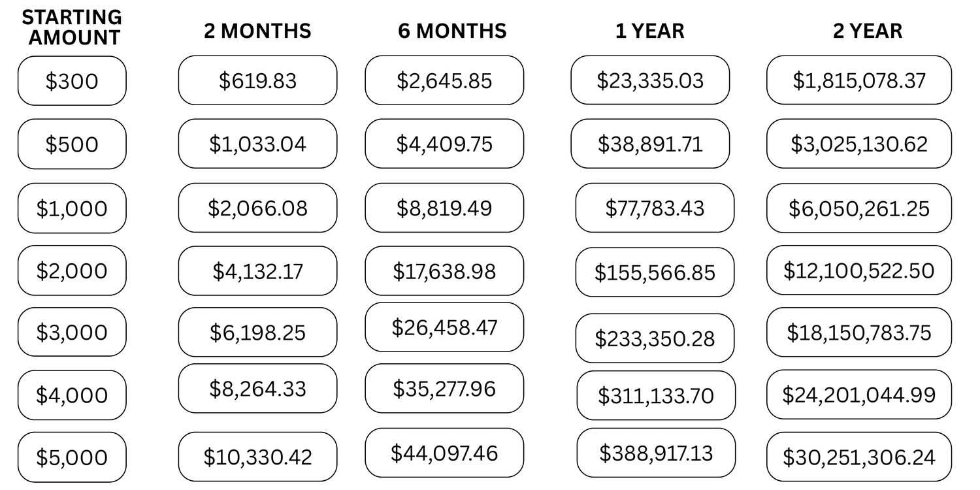This screenshot has width=980, height=490.
Task: Select the $30,251,306.24 two-year value
Action: click(859, 457)
